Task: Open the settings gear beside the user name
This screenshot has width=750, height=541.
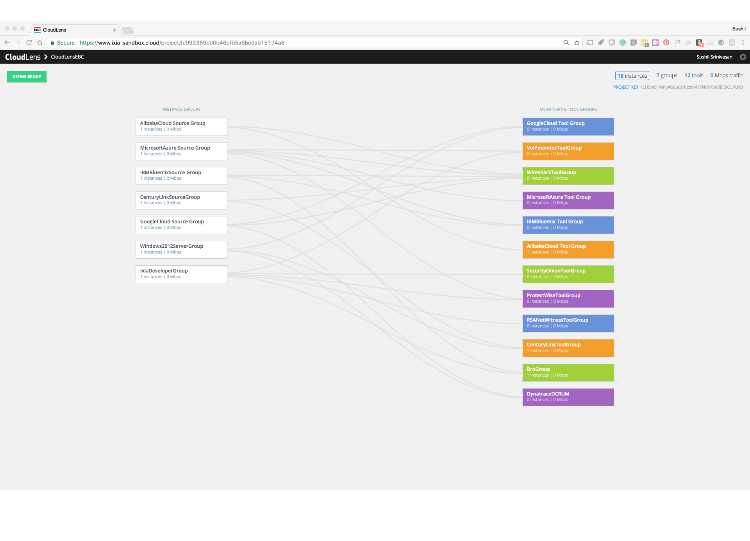Action: [743, 57]
